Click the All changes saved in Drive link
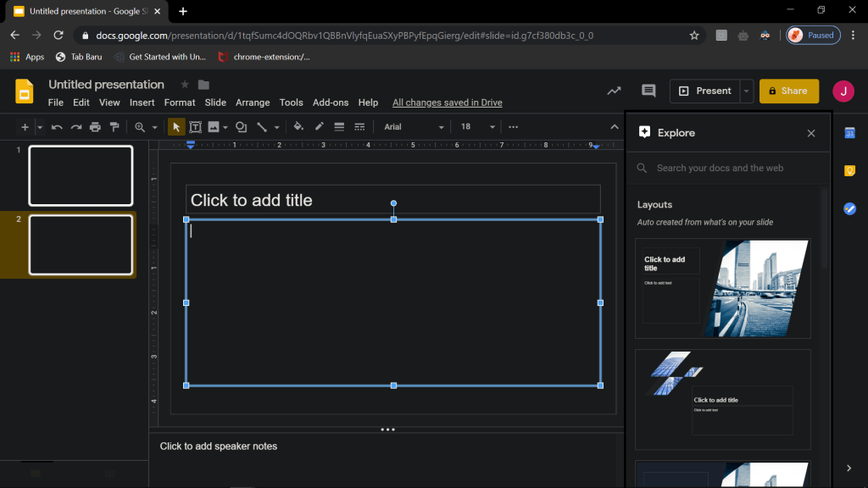 [x=447, y=103]
